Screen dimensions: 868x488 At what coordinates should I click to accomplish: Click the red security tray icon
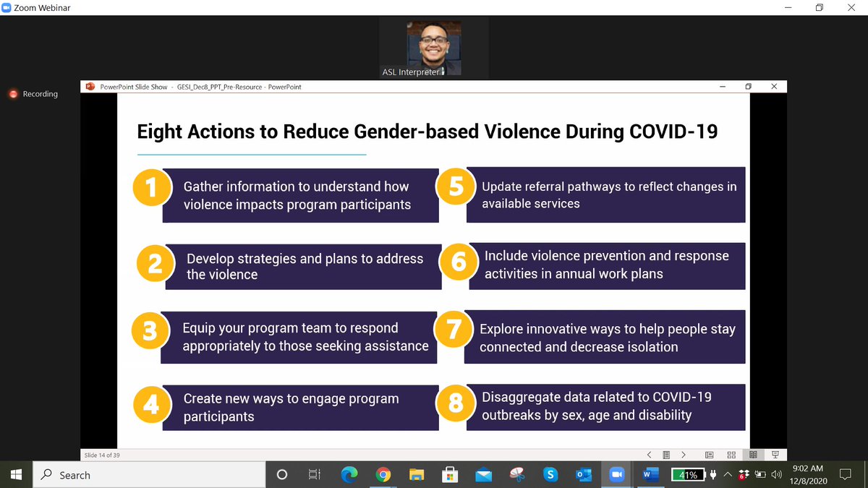point(745,476)
